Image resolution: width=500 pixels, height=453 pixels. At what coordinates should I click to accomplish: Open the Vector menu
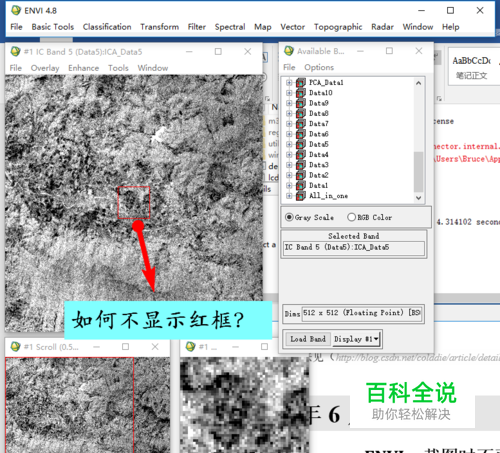point(293,27)
